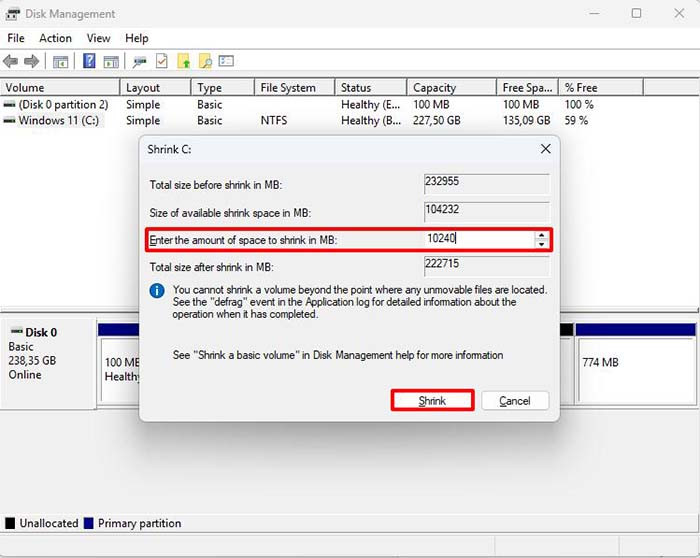The height and width of the screenshot is (558, 700).
Task: Open Help via blue question mark icon
Action: tap(89, 62)
